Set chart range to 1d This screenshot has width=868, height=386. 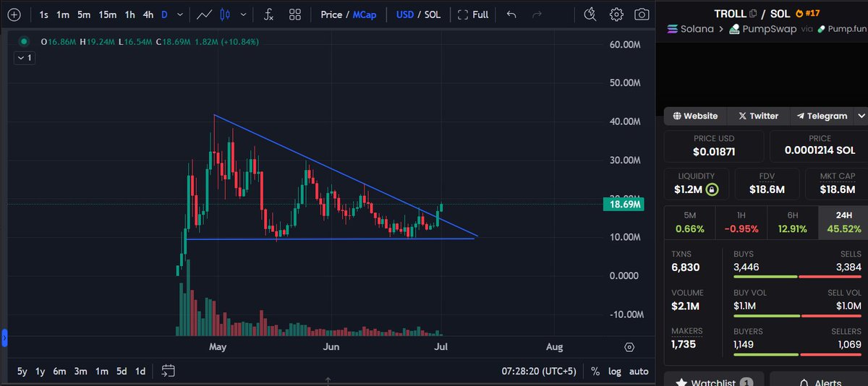pyautogui.click(x=140, y=371)
